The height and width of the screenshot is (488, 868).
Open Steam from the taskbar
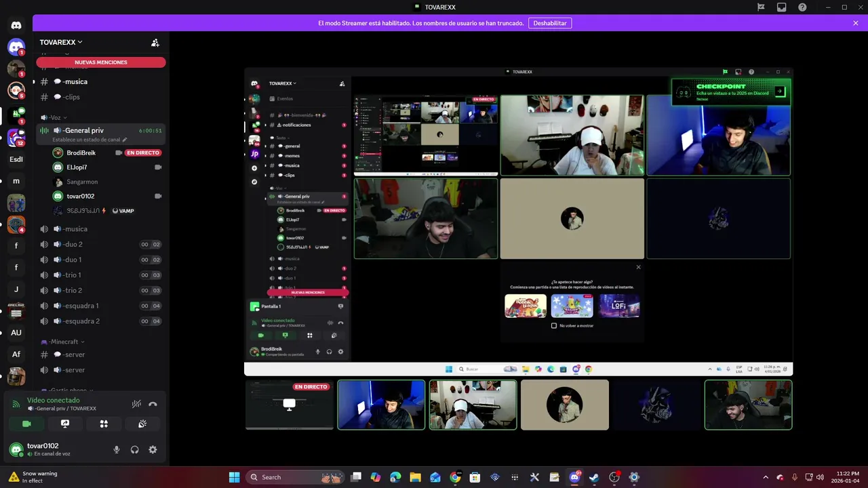594,477
